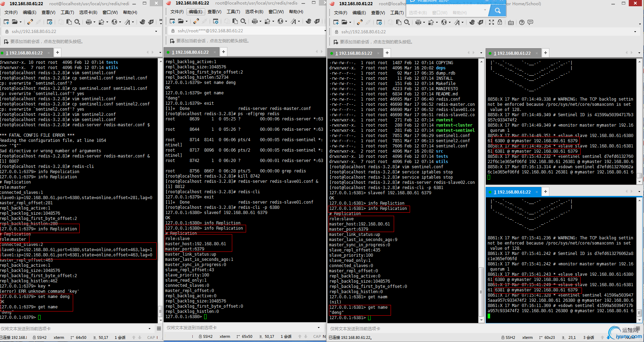Click file transfer icon in middle window
Image resolution: width=644 pixels, height=342 pixels.
coord(267,21)
